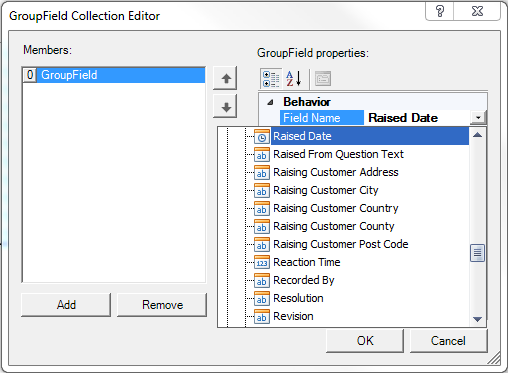This screenshot has width=508, height=373.
Task: Click the field list scrollbar thumb
Action: point(477,253)
